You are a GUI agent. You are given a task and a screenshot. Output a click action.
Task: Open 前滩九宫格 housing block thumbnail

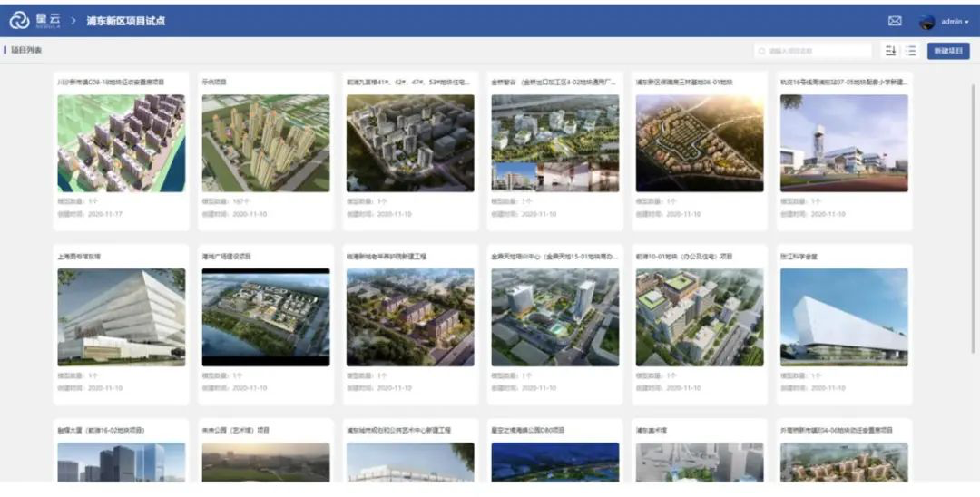410,143
